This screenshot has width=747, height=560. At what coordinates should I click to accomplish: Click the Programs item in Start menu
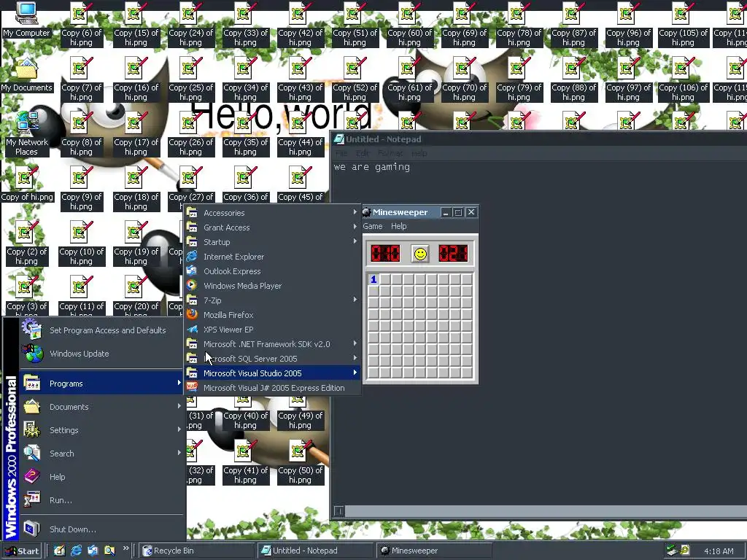(x=101, y=384)
